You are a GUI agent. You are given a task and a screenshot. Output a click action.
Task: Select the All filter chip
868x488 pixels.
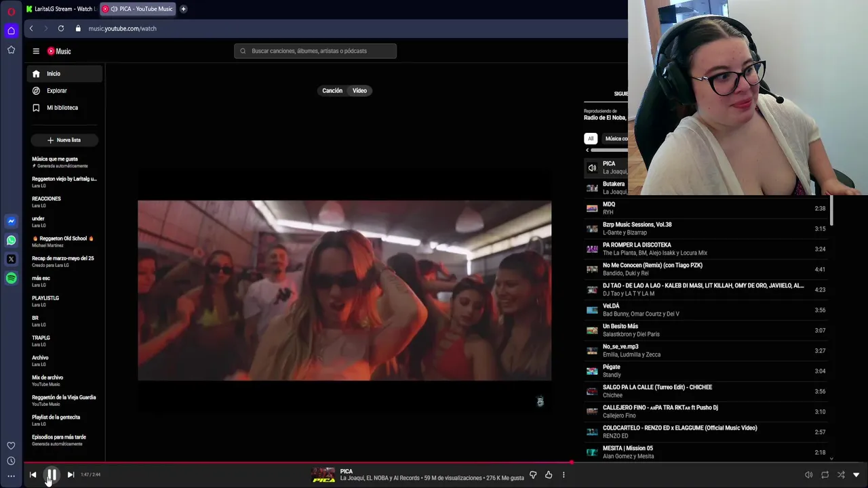(x=591, y=138)
